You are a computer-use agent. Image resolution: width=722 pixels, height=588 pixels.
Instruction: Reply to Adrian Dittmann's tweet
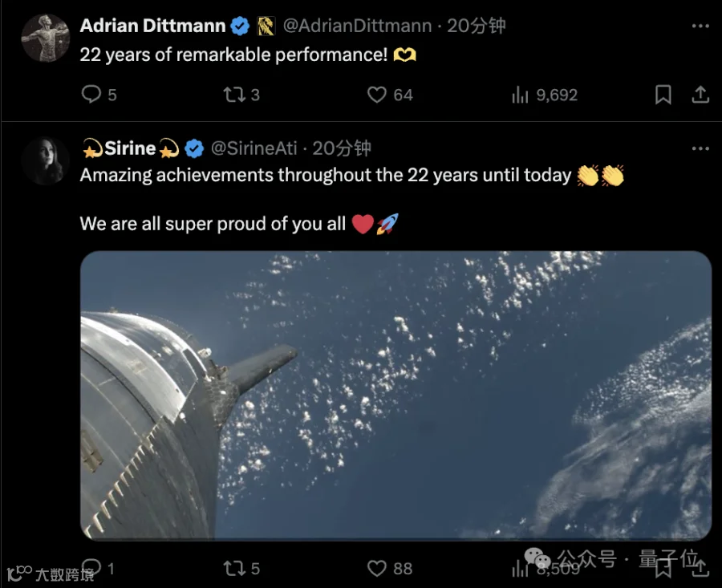(91, 95)
